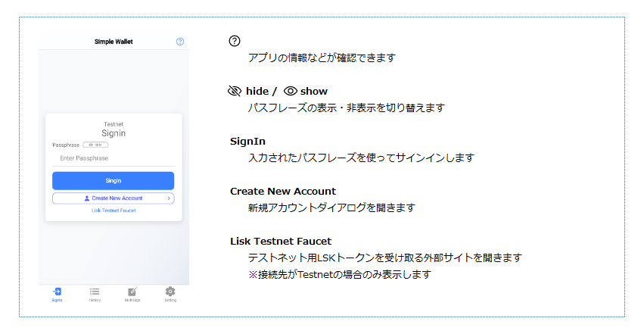Click the eye show icon in description
The height and width of the screenshot is (334, 644).
291,91
